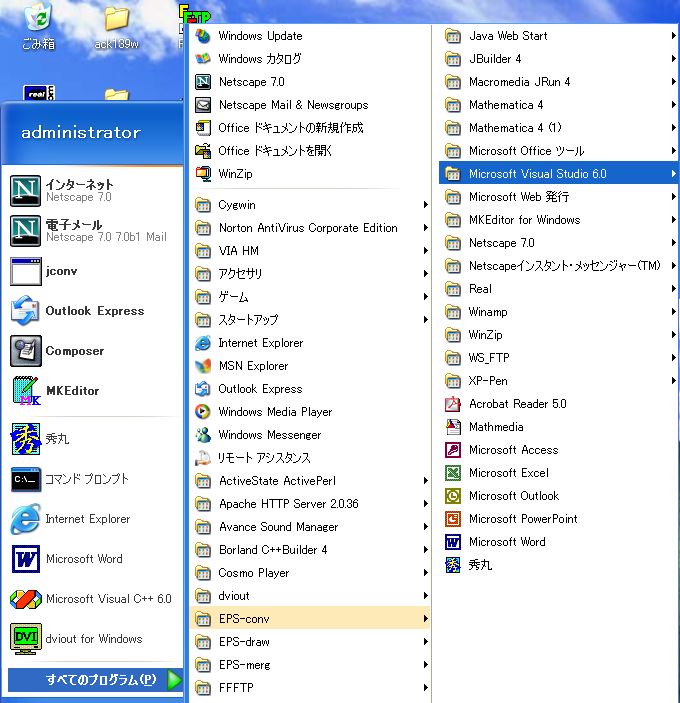Expand the EPS-conv submenu arrow
Screen dimensions: 680x703
(425, 619)
